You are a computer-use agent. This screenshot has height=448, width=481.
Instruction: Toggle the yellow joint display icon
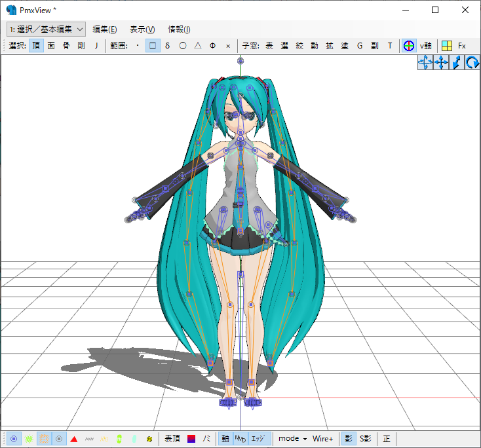(x=149, y=439)
